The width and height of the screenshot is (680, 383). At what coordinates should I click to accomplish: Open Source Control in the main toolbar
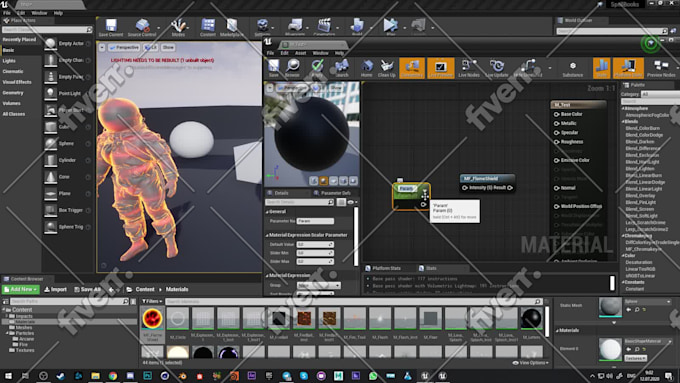[142, 28]
